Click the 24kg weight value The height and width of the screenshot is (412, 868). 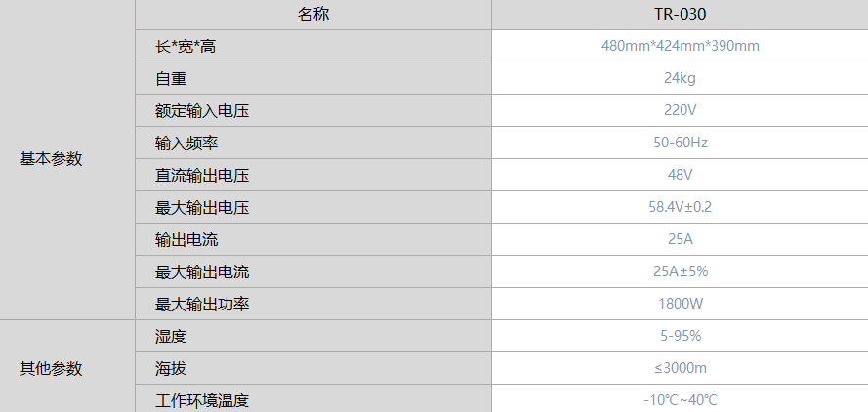pos(681,79)
